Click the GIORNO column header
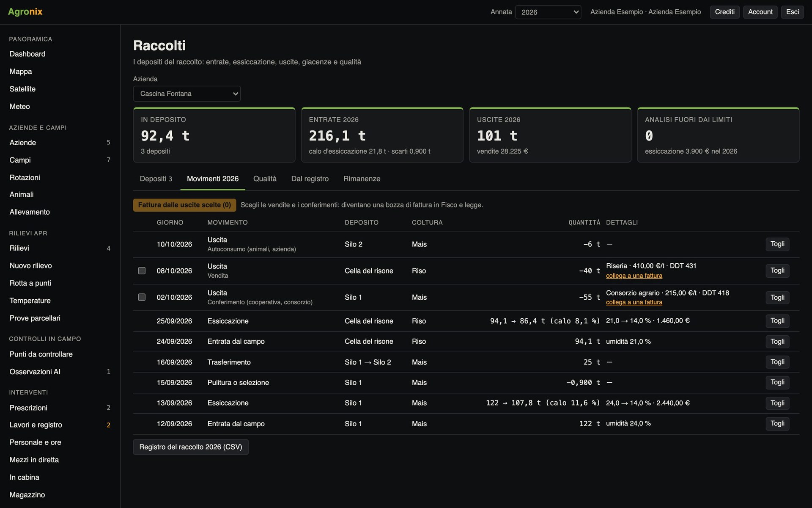Viewport: 812px width, 508px height. (x=170, y=222)
